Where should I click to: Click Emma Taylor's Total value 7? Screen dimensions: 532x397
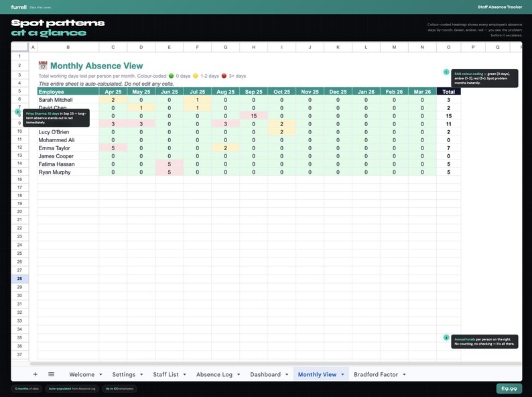point(448,148)
